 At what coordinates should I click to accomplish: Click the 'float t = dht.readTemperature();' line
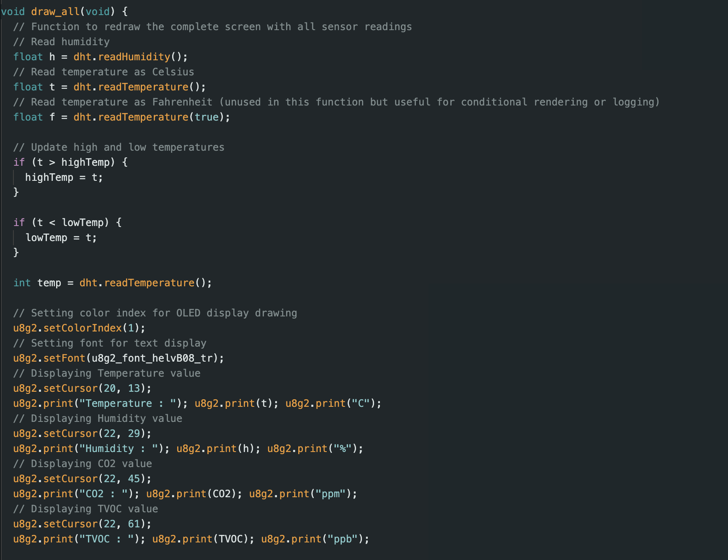tap(109, 87)
